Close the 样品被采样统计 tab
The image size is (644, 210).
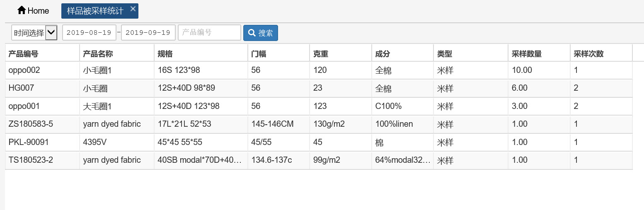(133, 9)
